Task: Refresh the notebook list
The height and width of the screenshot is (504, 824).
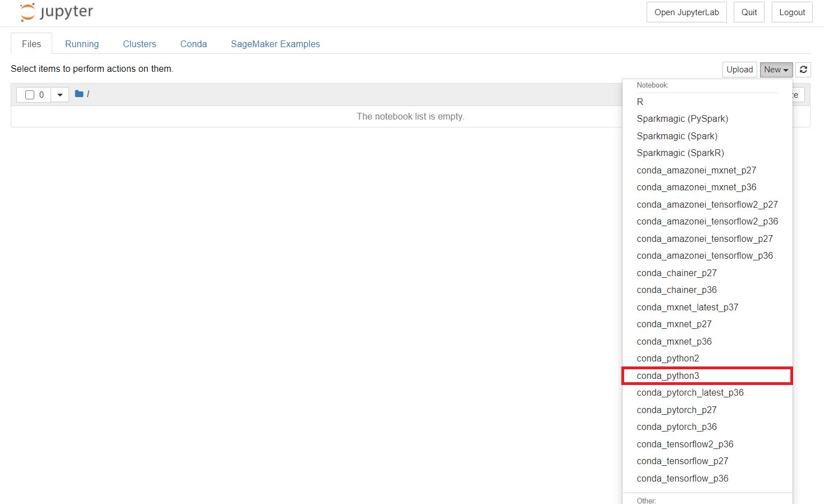Action: [803, 70]
